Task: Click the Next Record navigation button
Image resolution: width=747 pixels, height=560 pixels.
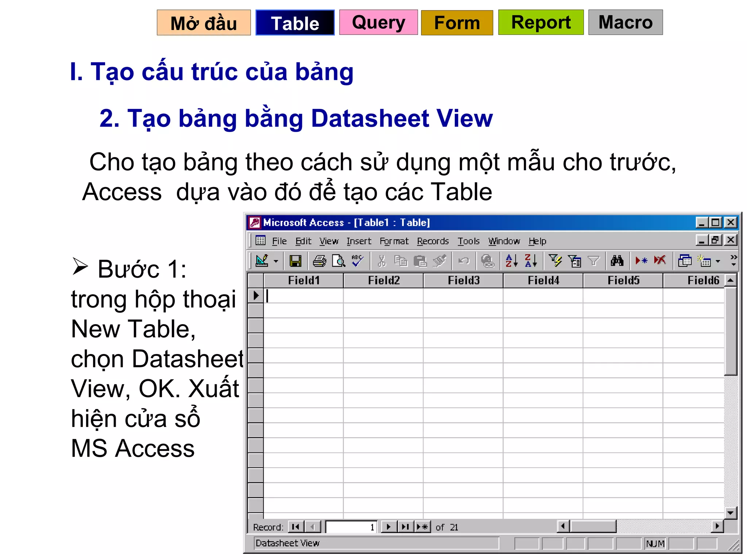Action: click(x=389, y=527)
